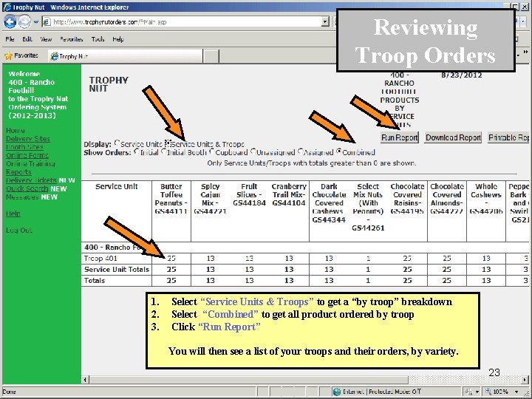The width and height of the screenshot is (532, 399).
Task: Select the Service Units display radio
Action: point(117,143)
